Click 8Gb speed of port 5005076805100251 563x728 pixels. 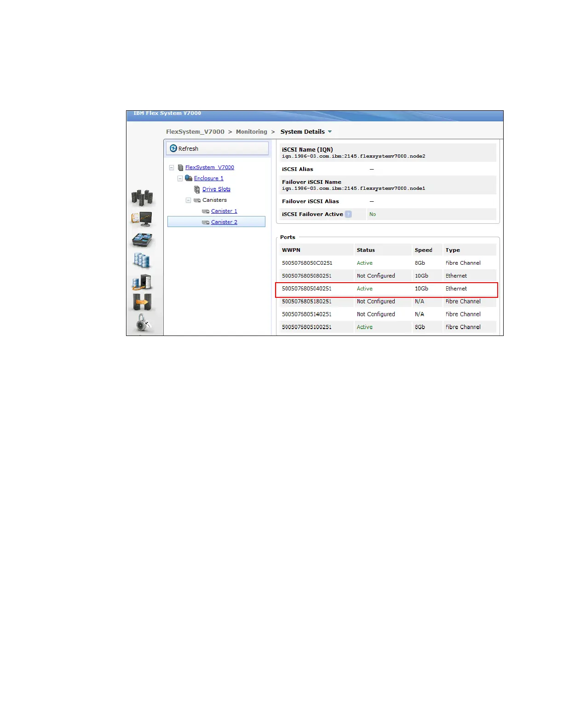[x=420, y=327]
